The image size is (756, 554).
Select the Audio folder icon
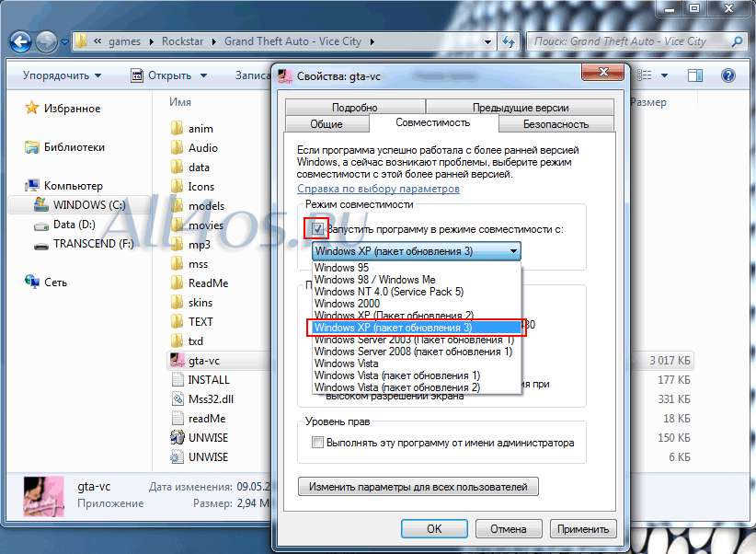tap(177, 147)
